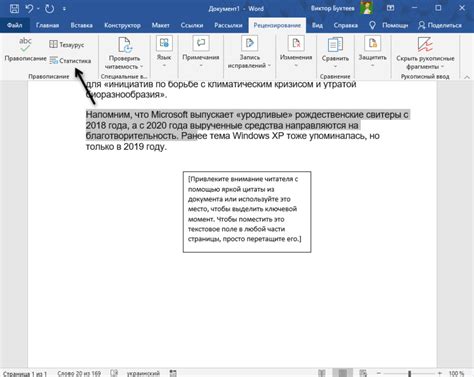The image size is (474, 377).
Task: Zoom in with the plus button
Action: click(440, 373)
